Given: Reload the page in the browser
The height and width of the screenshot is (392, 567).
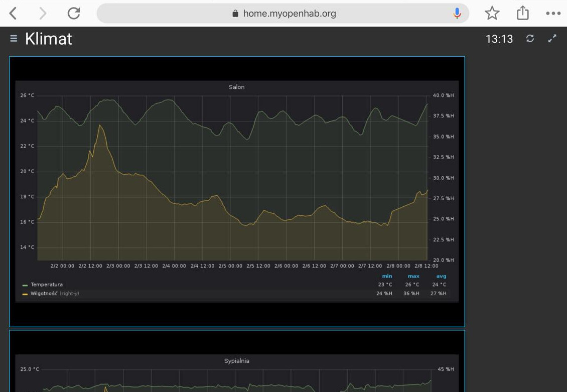Looking at the screenshot, I should (74, 14).
